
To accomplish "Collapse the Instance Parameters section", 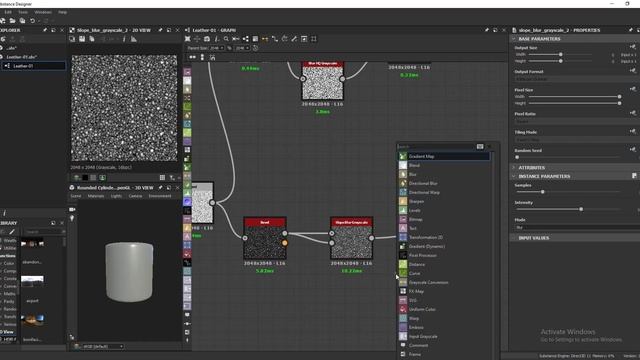I will tap(514, 176).
